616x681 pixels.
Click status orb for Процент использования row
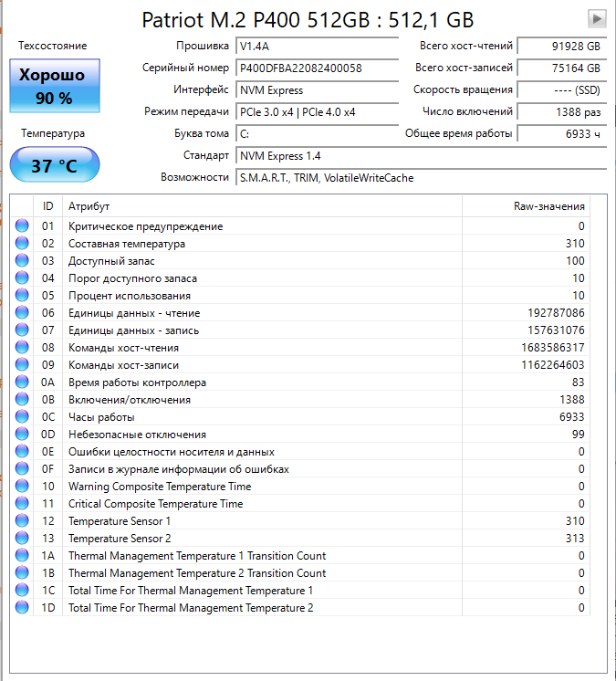click(x=22, y=296)
